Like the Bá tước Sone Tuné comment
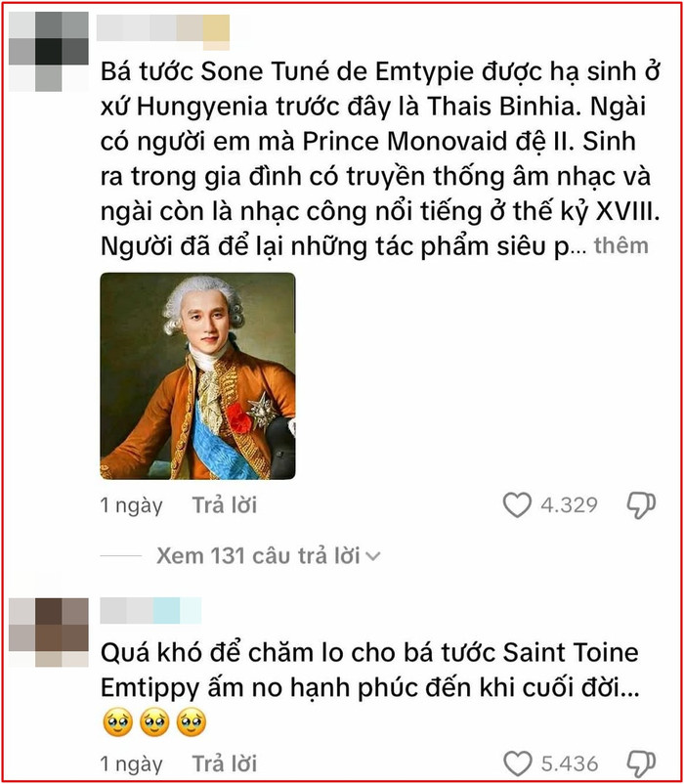 click(x=517, y=504)
